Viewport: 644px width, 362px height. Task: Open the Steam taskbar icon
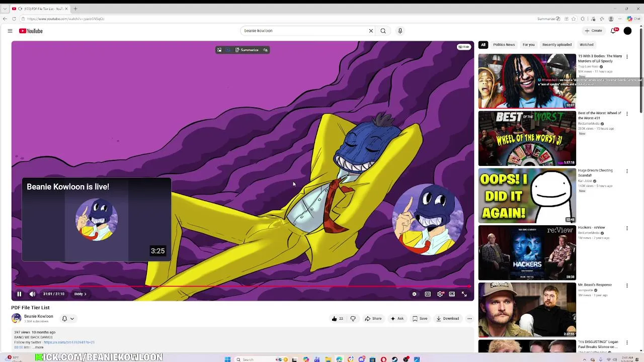click(394, 359)
